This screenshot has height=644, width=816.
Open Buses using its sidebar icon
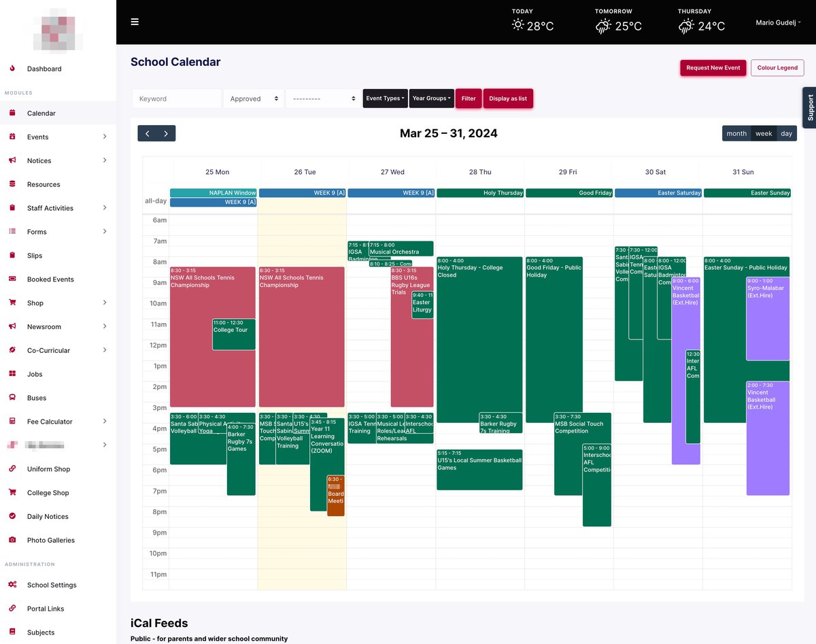(x=12, y=397)
